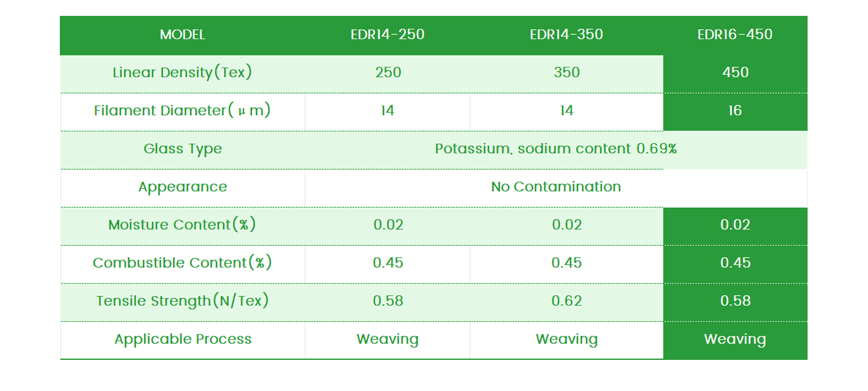
Task: Click the Glass Type row label
Action: 182,149
